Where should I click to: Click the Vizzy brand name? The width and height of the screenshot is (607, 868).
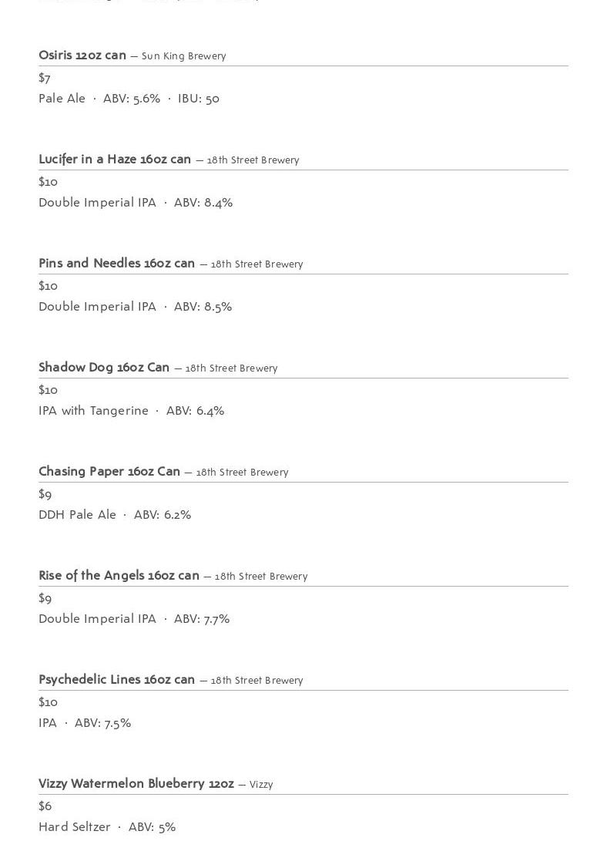[x=261, y=785]
